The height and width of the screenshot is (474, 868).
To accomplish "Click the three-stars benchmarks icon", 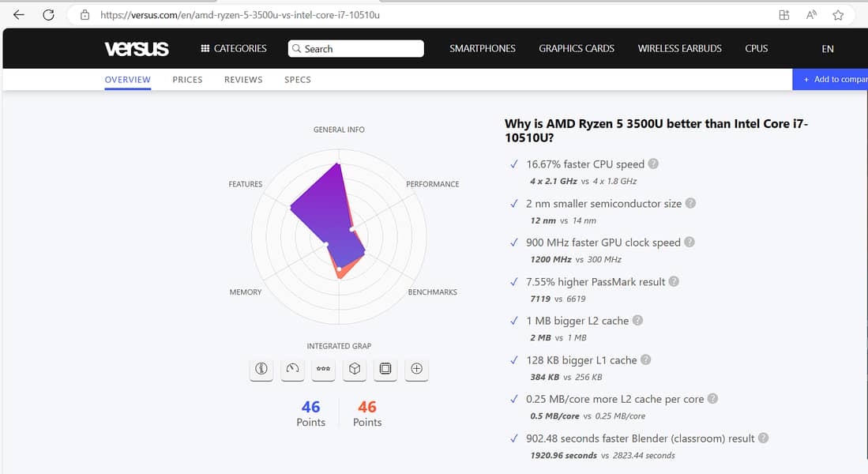I will point(323,369).
